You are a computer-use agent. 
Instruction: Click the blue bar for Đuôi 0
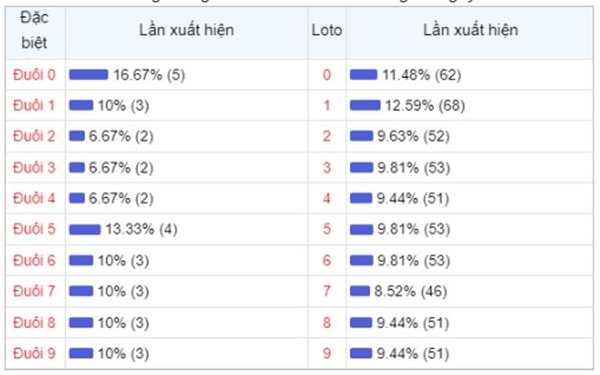point(88,75)
